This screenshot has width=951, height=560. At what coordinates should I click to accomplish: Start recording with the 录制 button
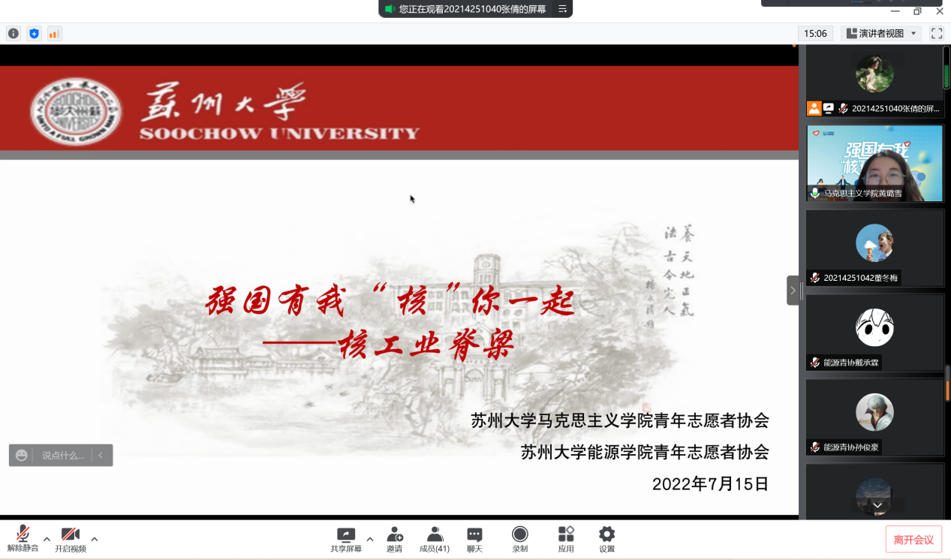tap(519, 539)
